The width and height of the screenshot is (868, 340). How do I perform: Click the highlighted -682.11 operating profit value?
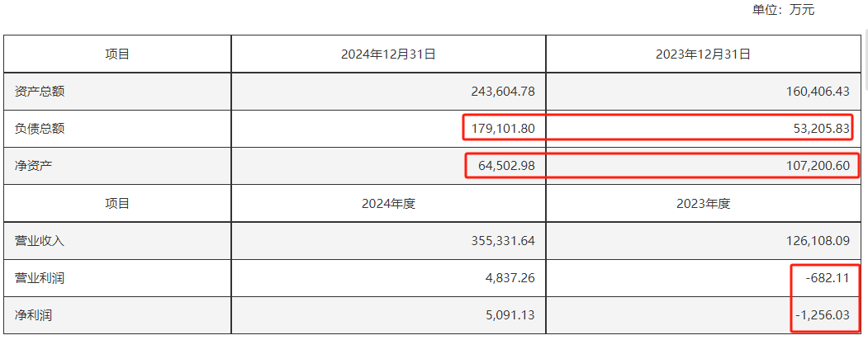(828, 278)
